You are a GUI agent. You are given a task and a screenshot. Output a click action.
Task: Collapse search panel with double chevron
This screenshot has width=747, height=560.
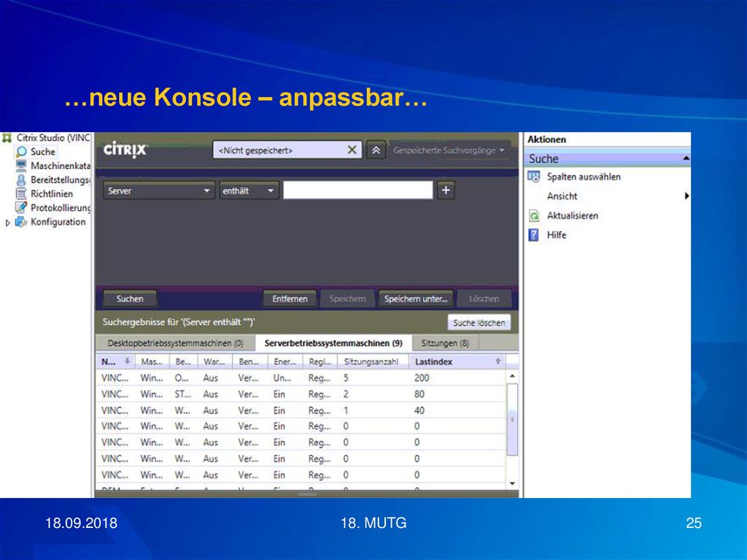tap(376, 150)
